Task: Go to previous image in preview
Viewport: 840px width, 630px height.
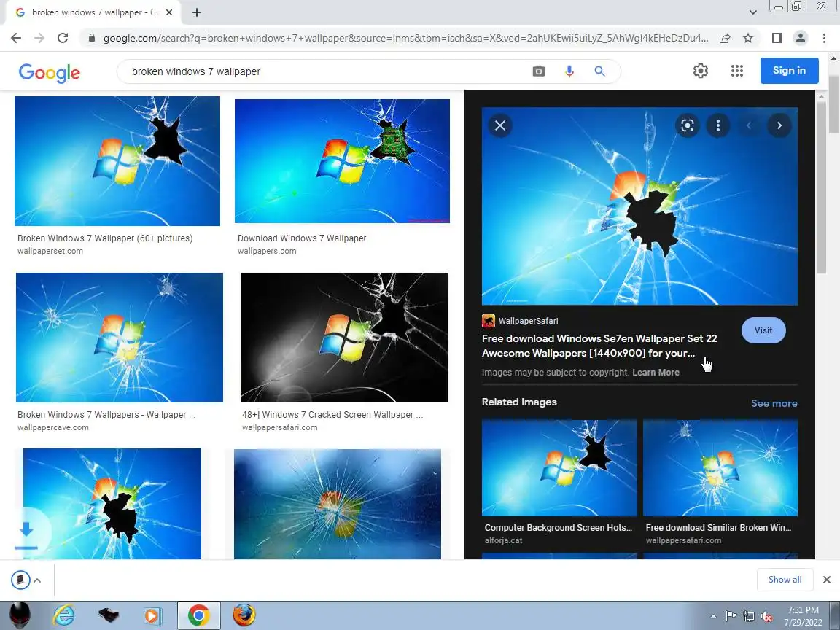Action: (749, 125)
